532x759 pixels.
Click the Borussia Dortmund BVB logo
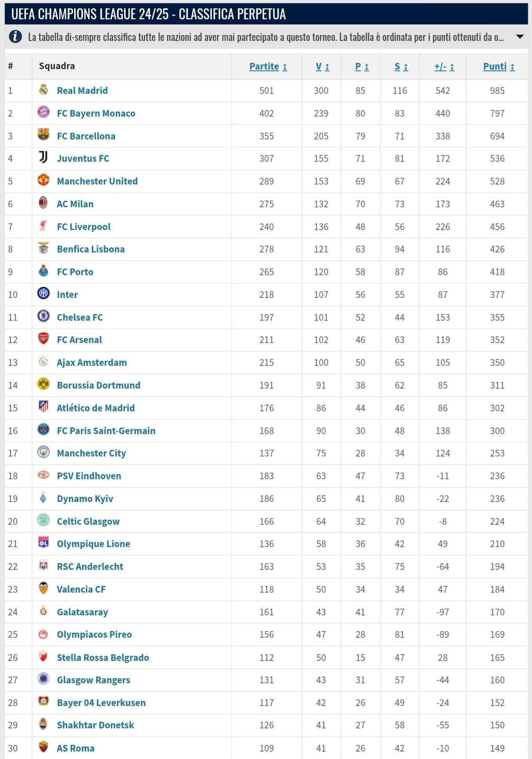click(44, 384)
